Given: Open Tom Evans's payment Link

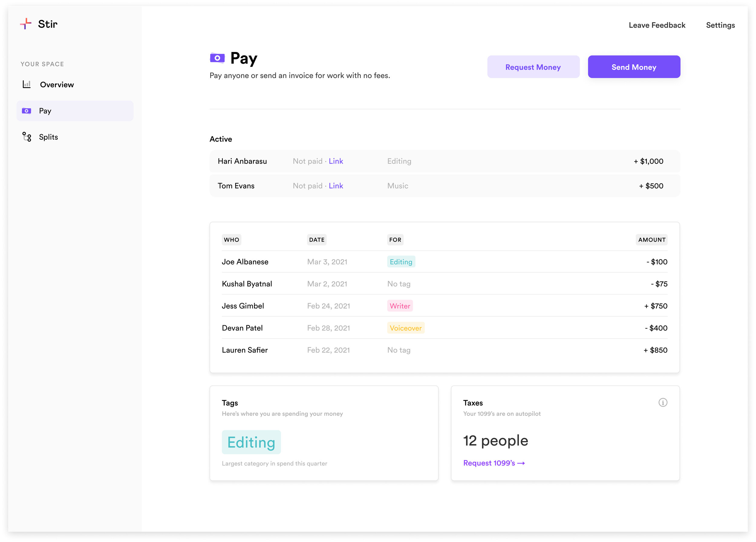Looking at the screenshot, I should pyautogui.click(x=336, y=186).
